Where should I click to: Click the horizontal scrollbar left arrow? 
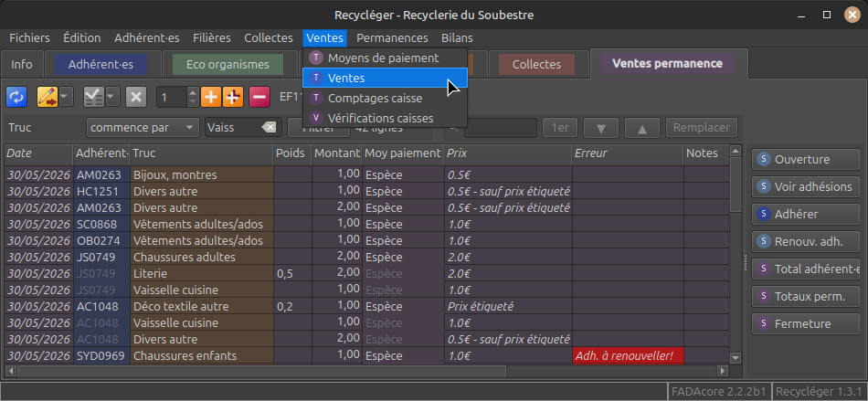(x=11, y=370)
